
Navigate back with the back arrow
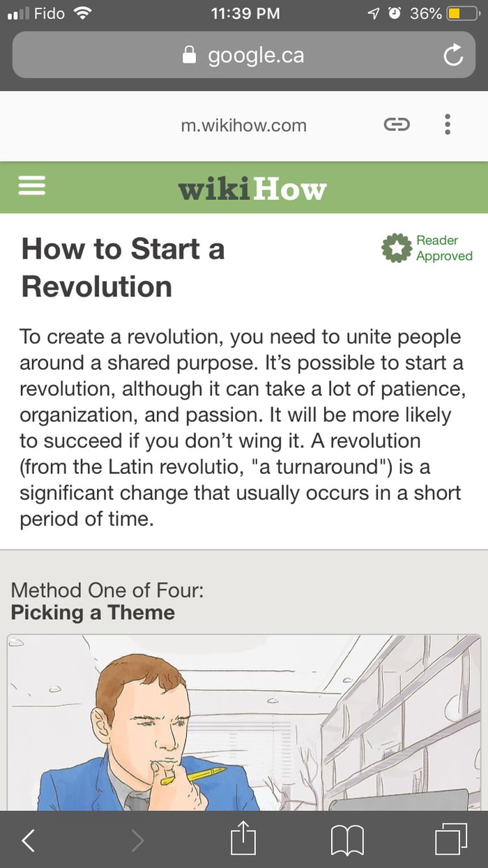tap(29, 840)
